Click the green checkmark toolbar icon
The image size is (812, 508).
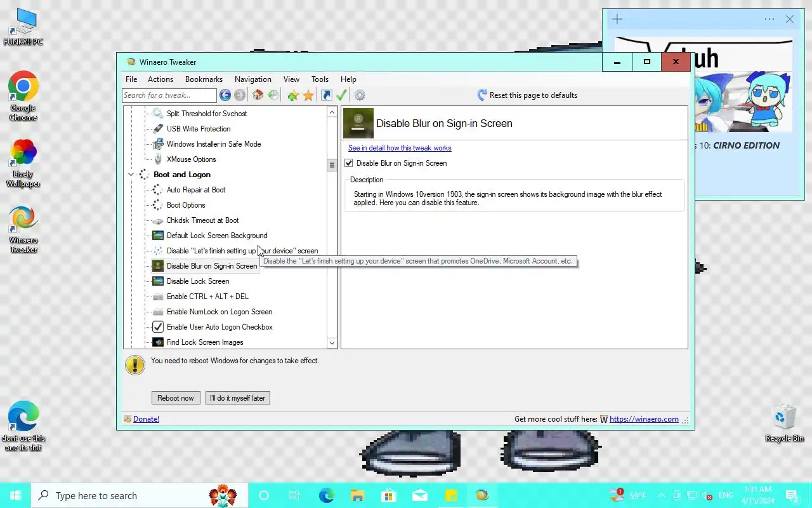coord(341,95)
